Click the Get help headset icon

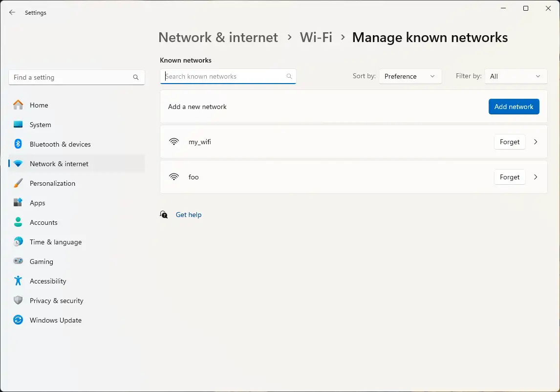164,215
